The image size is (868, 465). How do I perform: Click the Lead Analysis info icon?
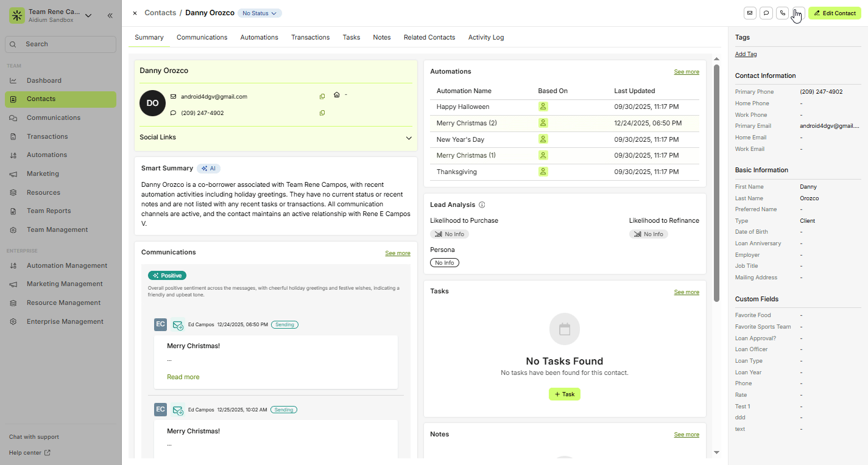coord(482,205)
